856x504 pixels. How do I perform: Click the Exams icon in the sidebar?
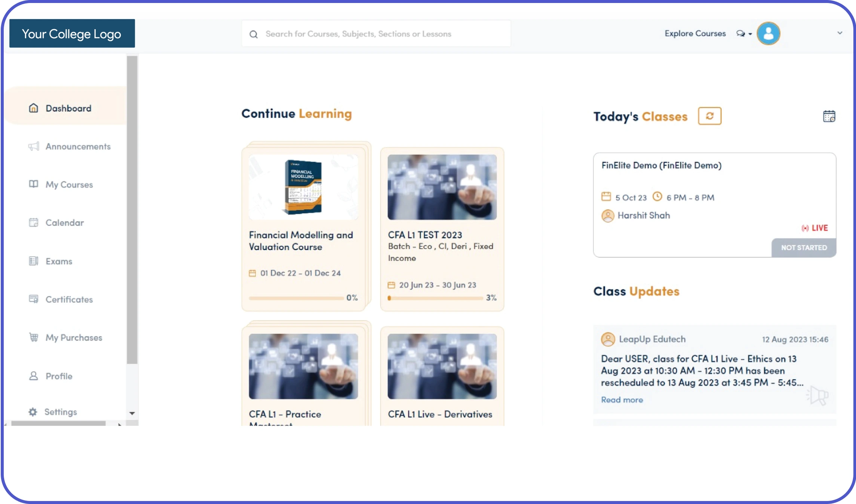tap(34, 261)
